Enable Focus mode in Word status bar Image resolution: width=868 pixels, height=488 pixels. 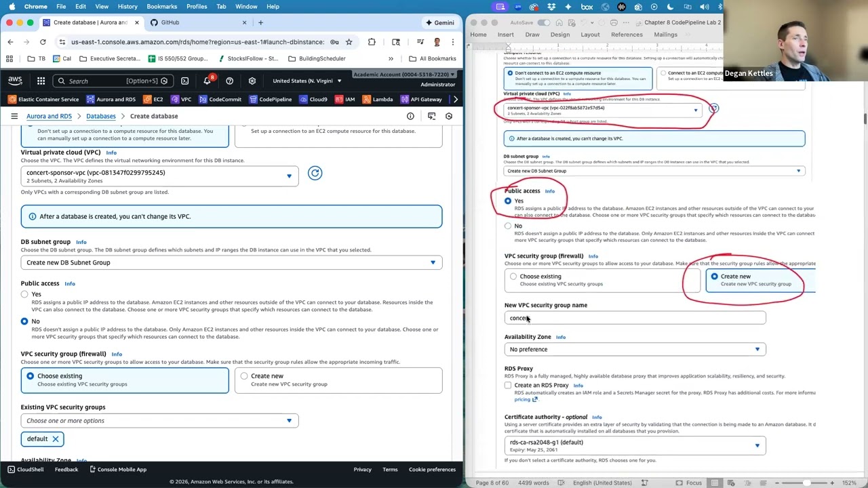[688, 483]
